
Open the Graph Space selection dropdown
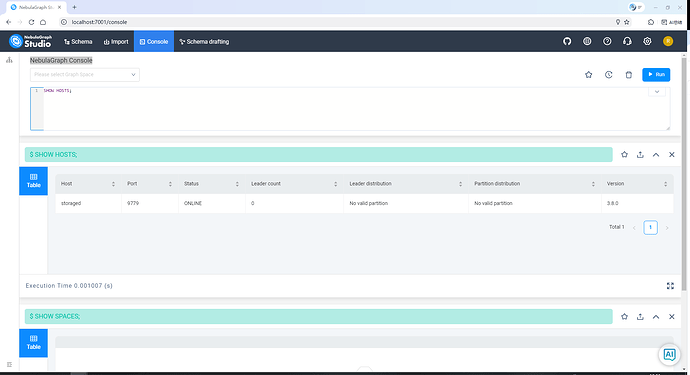[84, 75]
